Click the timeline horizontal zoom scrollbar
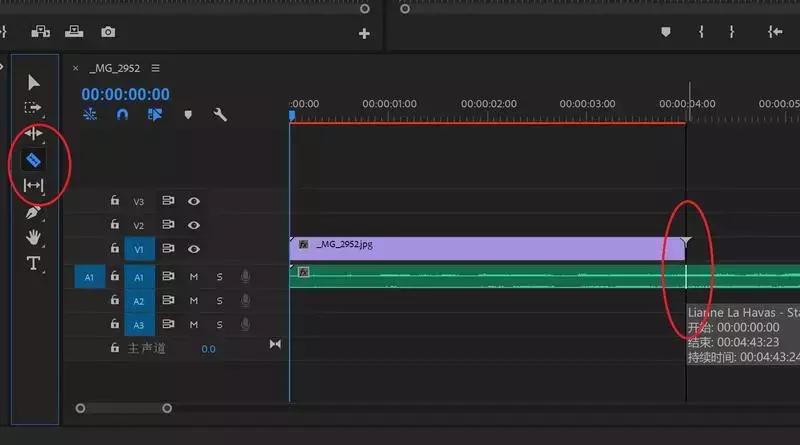800x445 pixels. (x=123, y=408)
